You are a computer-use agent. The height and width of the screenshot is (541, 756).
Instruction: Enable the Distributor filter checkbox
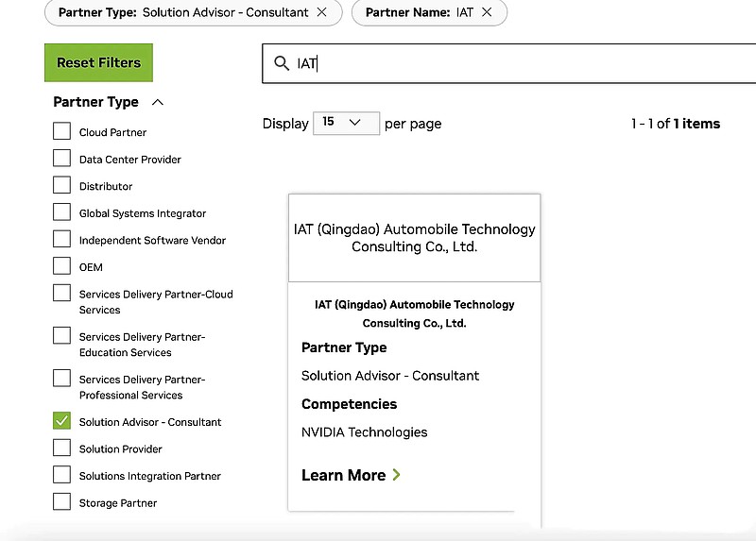pyautogui.click(x=61, y=185)
